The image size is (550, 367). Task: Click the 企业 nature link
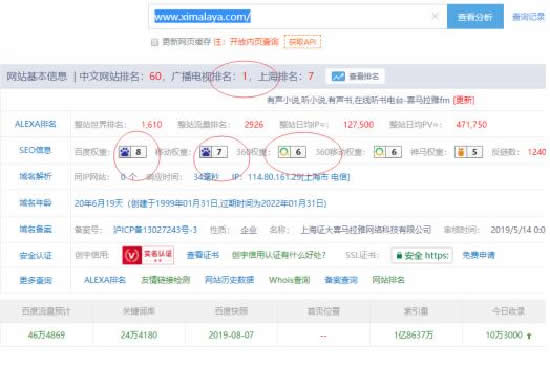click(x=248, y=230)
